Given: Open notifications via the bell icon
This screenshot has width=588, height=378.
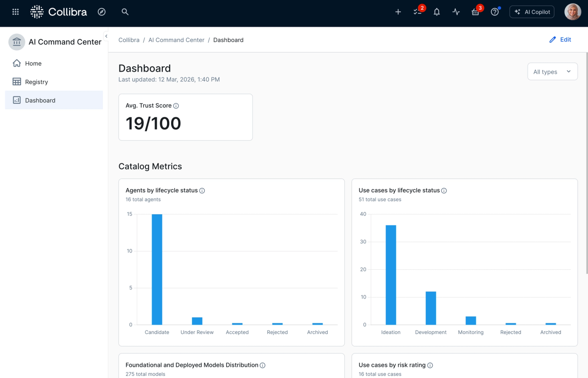Looking at the screenshot, I should pyautogui.click(x=437, y=12).
